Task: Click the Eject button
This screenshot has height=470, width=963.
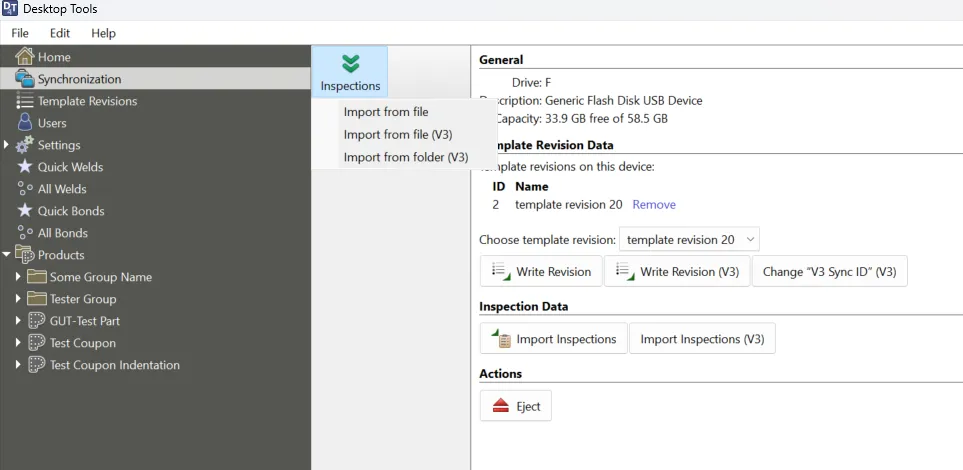Action: click(515, 406)
